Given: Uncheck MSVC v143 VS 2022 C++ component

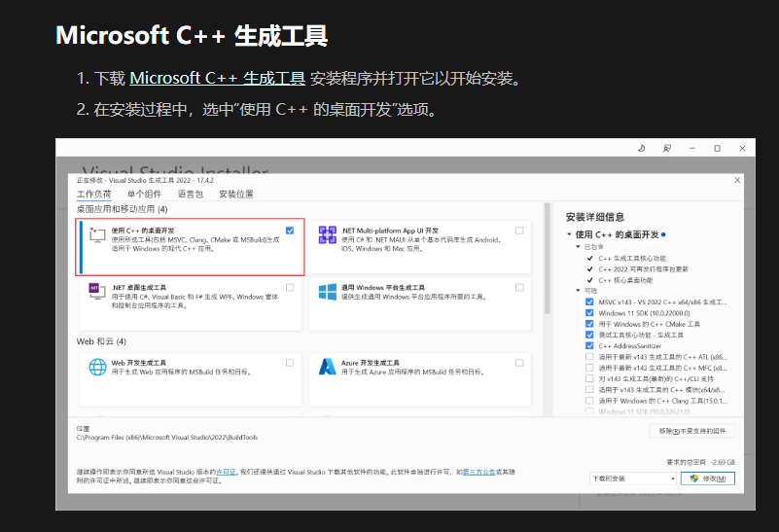Looking at the screenshot, I should (x=589, y=302).
